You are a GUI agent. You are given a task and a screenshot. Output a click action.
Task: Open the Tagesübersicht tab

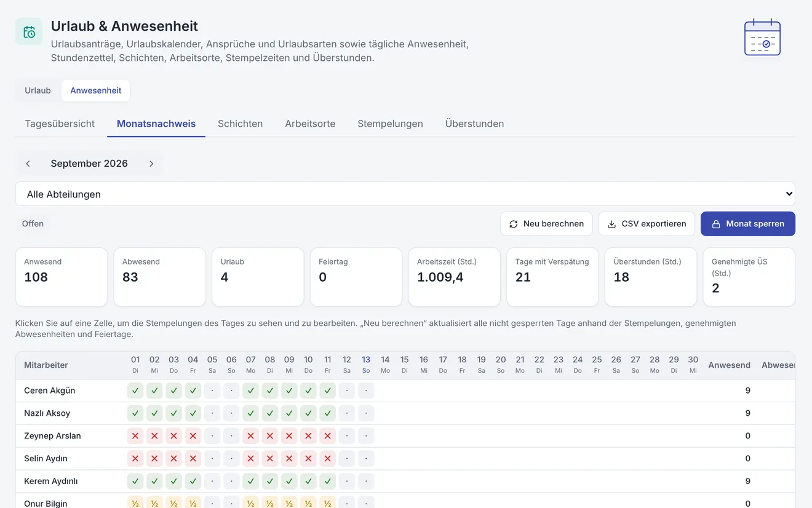[x=60, y=124]
